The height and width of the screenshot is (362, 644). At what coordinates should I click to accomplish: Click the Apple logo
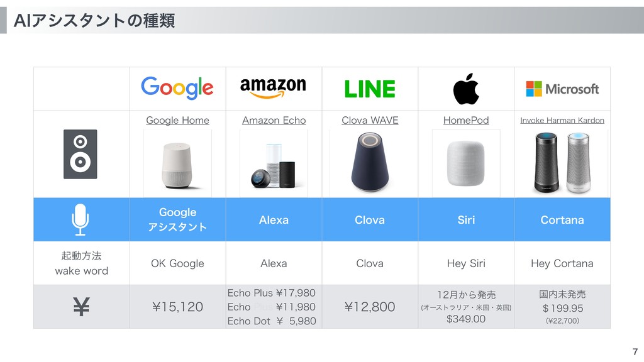[466, 89]
